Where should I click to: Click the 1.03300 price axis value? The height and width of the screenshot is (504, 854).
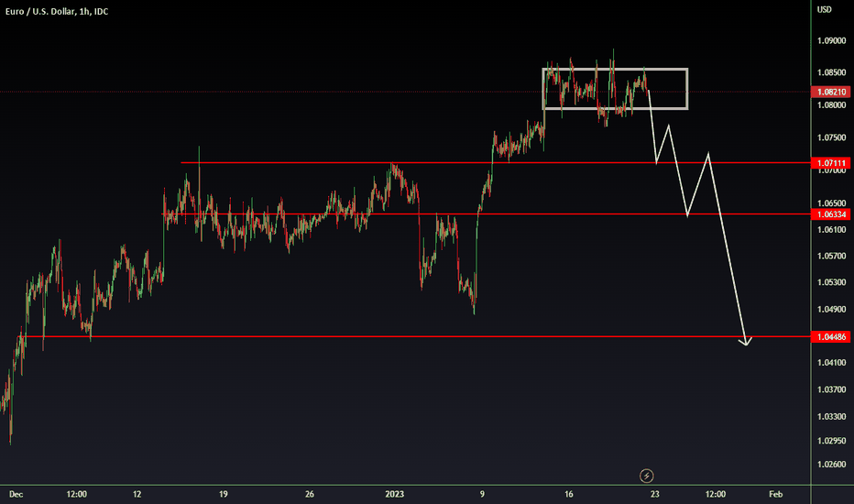tap(832, 417)
